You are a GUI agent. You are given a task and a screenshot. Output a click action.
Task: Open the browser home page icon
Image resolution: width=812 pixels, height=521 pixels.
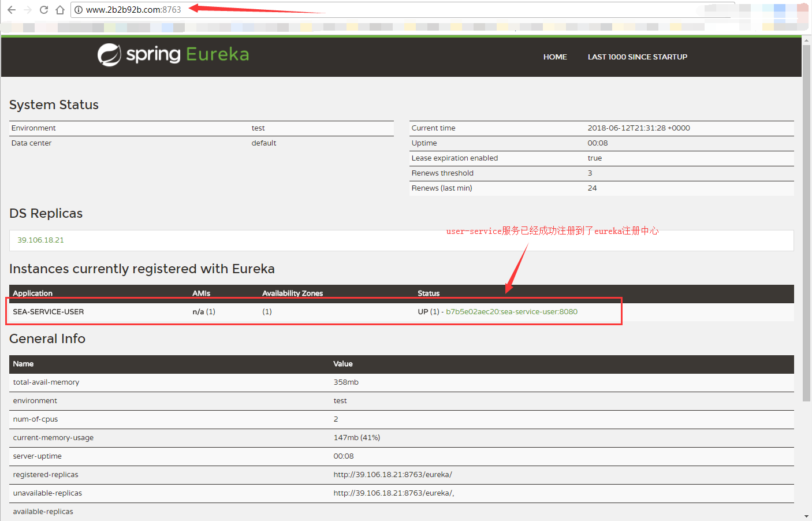click(60, 10)
